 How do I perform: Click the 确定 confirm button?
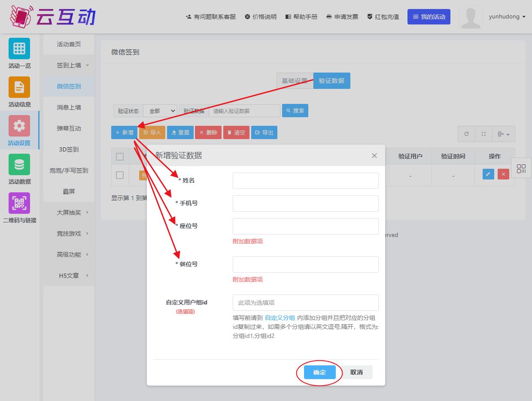[319, 372]
